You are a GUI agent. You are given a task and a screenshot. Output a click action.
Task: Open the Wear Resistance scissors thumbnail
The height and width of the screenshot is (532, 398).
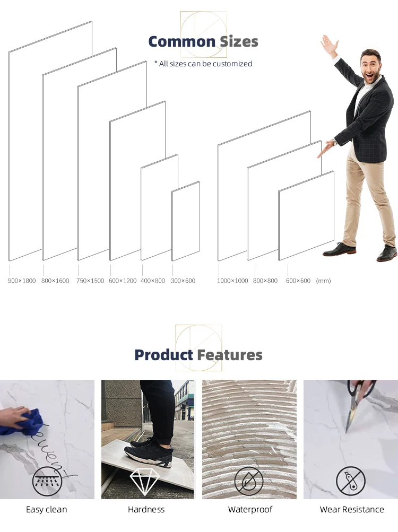[351, 439]
